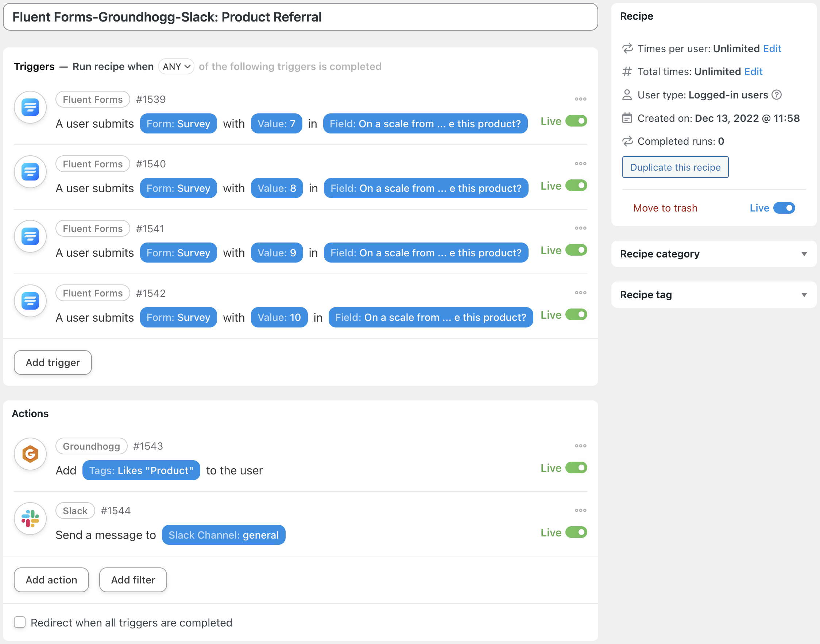
Task: Click the help icon next to Logged-in users
Action: pyautogui.click(x=777, y=95)
